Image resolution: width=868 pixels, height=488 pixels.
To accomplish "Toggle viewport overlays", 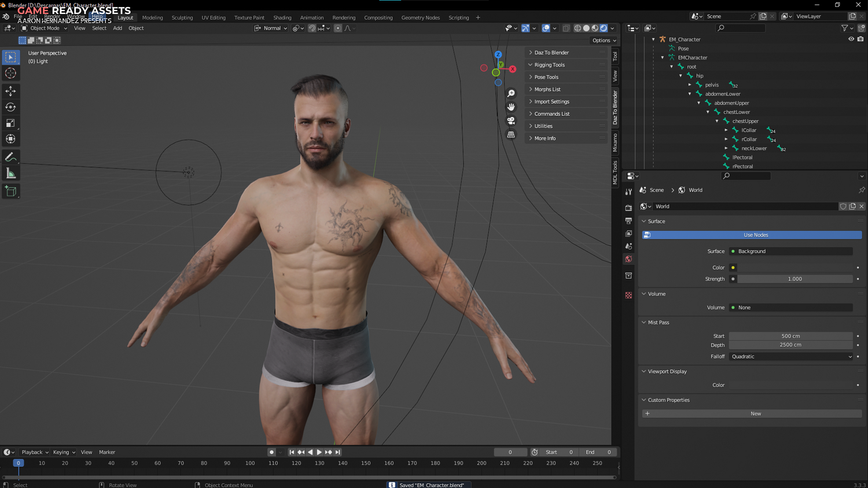I will 546,28.
